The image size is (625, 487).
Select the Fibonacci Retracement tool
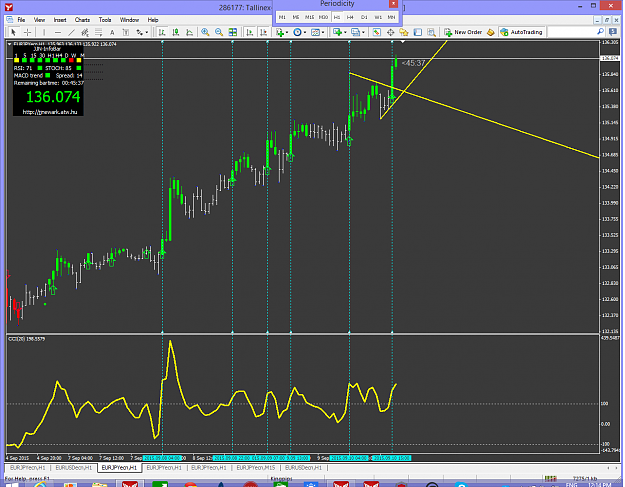(98, 32)
